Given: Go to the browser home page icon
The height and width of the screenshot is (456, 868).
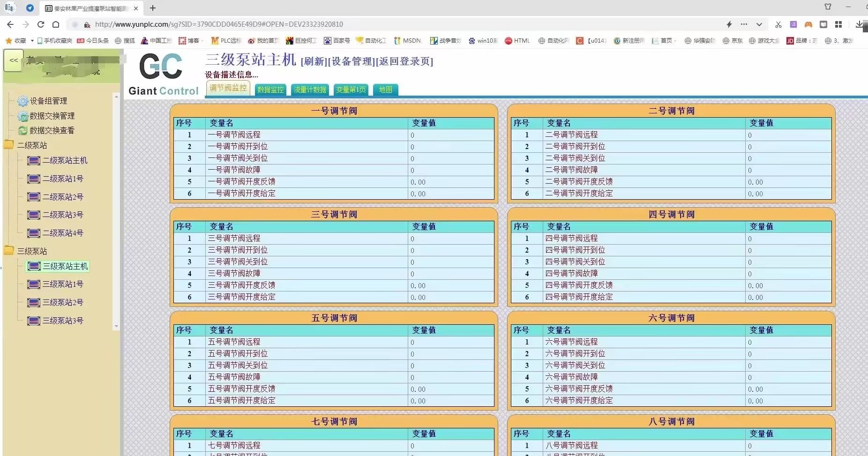Looking at the screenshot, I should pyautogui.click(x=56, y=24).
